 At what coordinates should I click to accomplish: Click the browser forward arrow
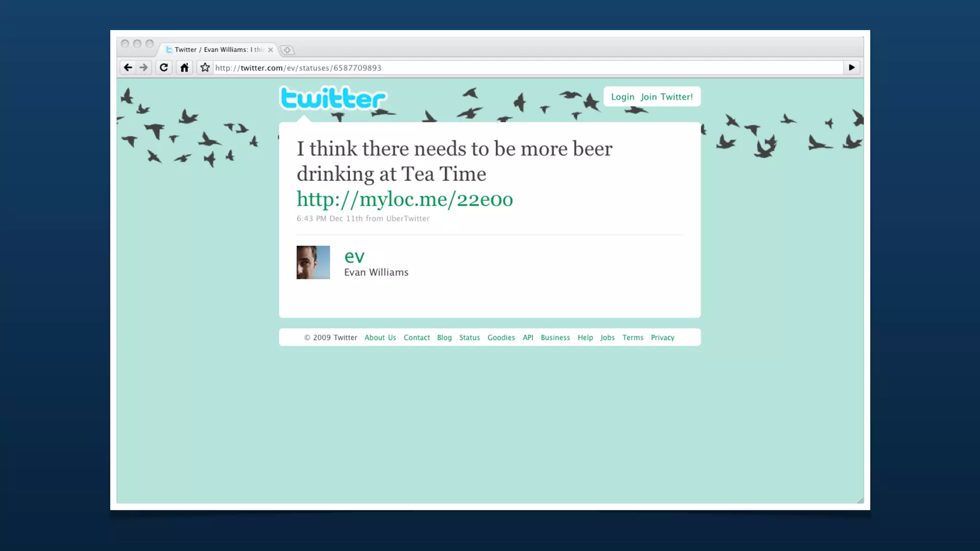click(144, 67)
